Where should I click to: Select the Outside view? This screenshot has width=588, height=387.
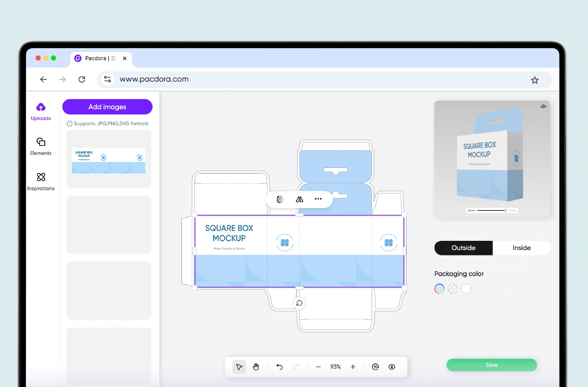tap(463, 248)
